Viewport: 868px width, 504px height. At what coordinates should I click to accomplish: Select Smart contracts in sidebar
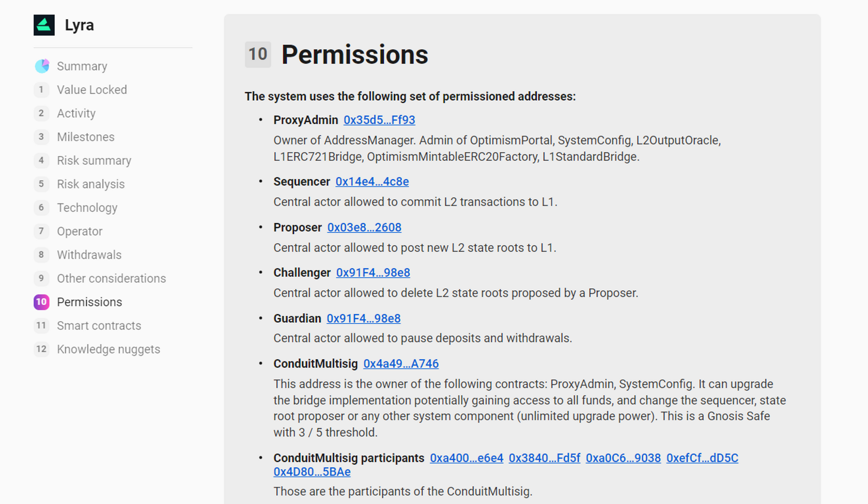pyautogui.click(x=99, y=325)
